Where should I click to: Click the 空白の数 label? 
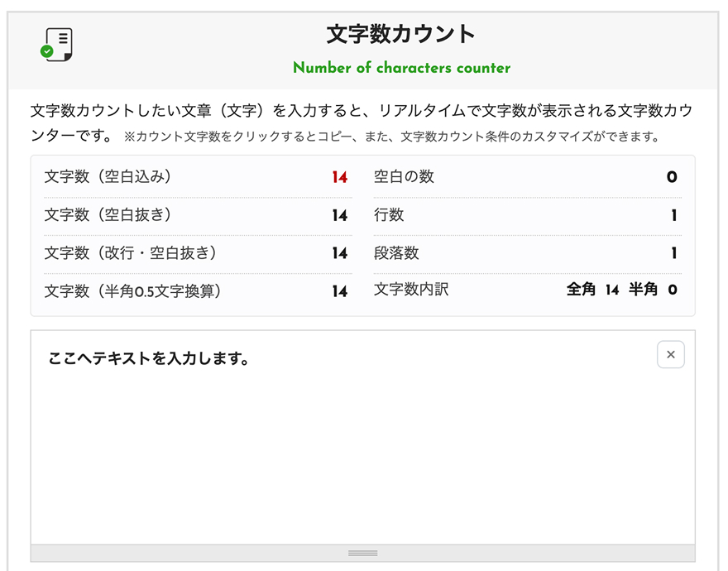click(x=404, y=176)
